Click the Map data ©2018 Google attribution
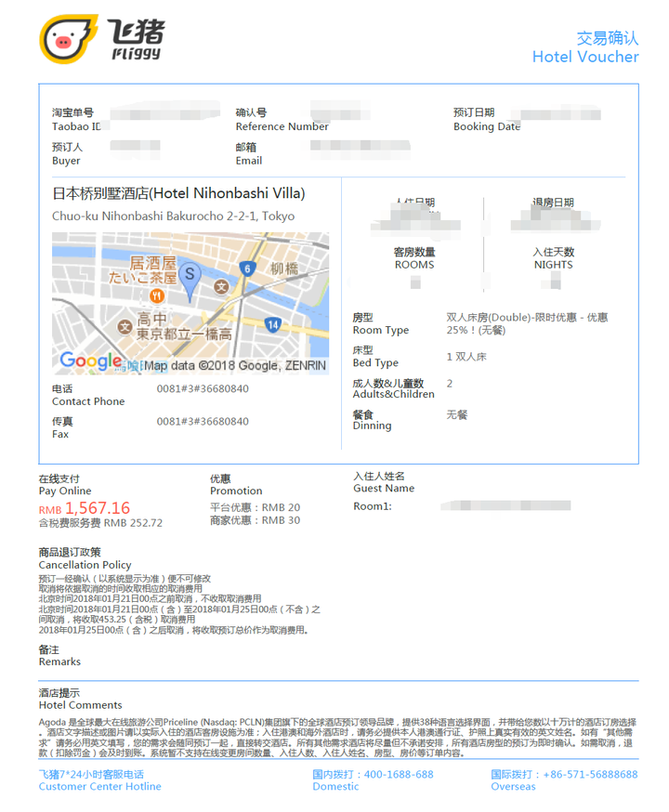This screenshot has width=669, height=812. 235,366
